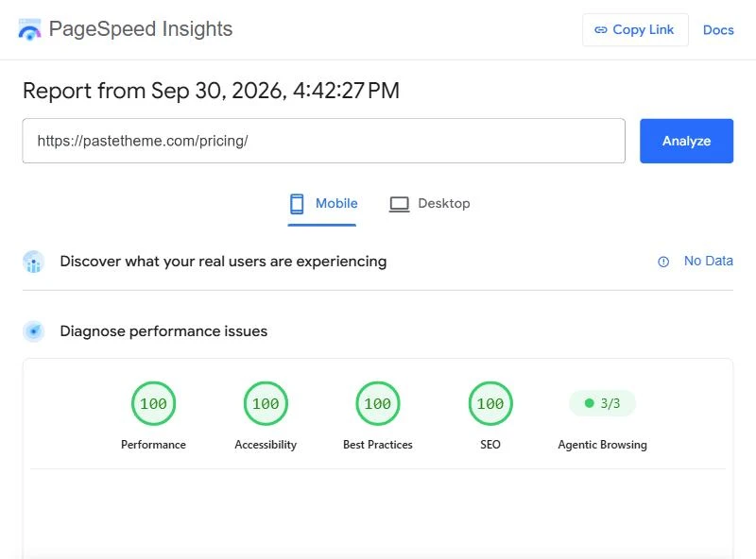Click 'Diagnose performance issues' heading
Image resolution: width=756 pixels, height=559 pixels.
click(x=163, y=331)
